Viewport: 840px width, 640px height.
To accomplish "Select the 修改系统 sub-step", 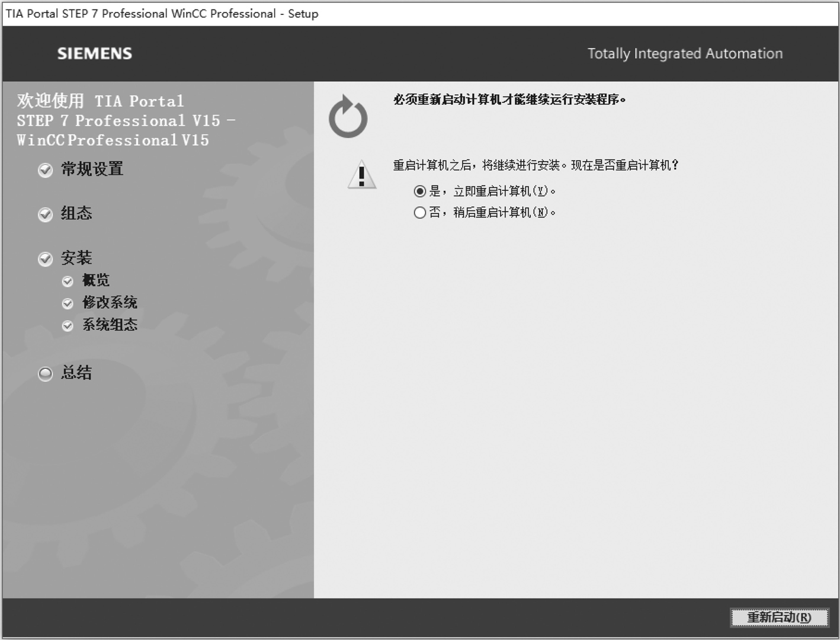I will pyautogui.click(x=110, y=302).
